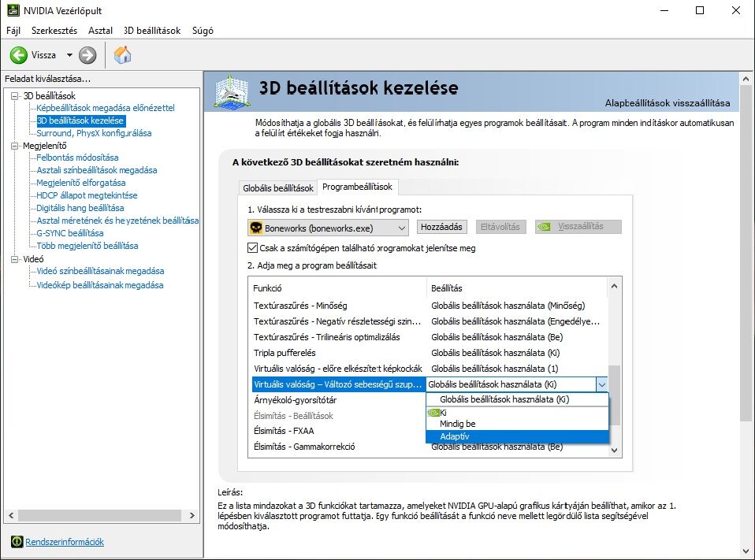755x560 pixels.
Task: Open Surround, PhysX konfigurálása
Action: [x=94, y=133]
